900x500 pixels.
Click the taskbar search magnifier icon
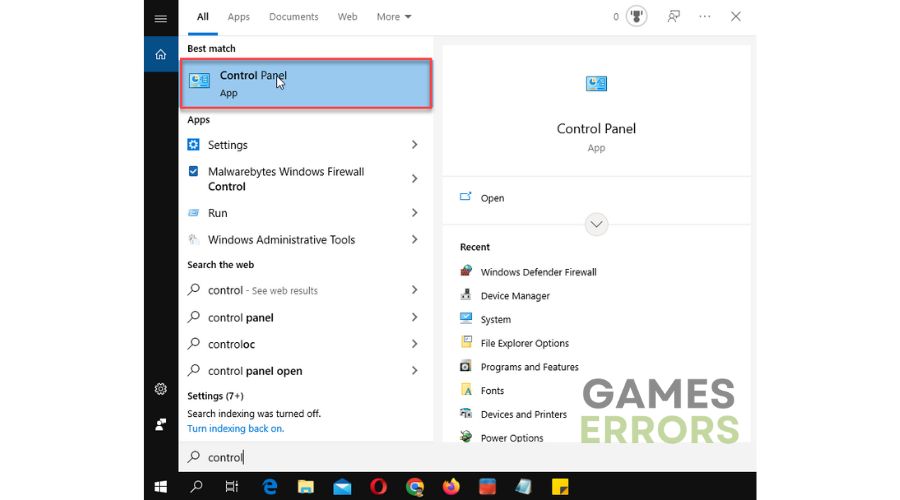point(196,487)
